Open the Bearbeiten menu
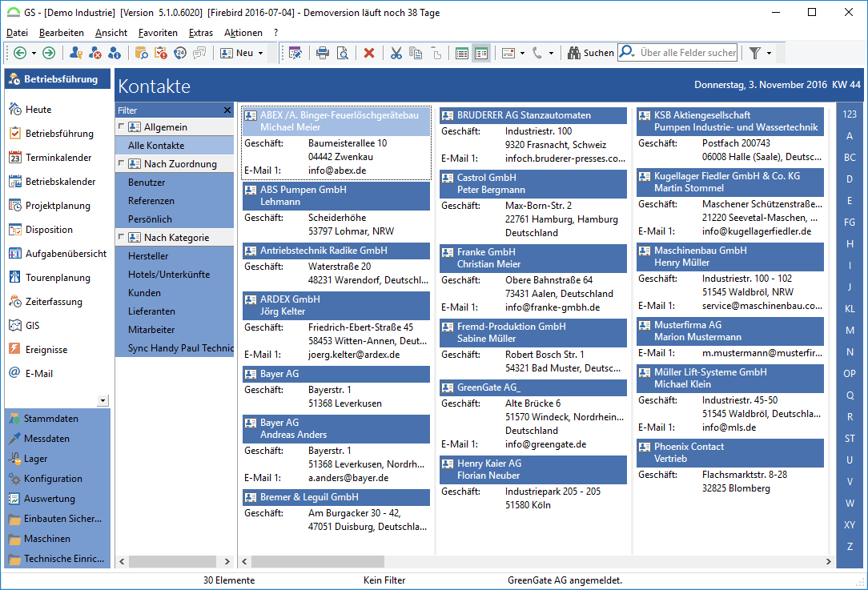 pos(62,33)
